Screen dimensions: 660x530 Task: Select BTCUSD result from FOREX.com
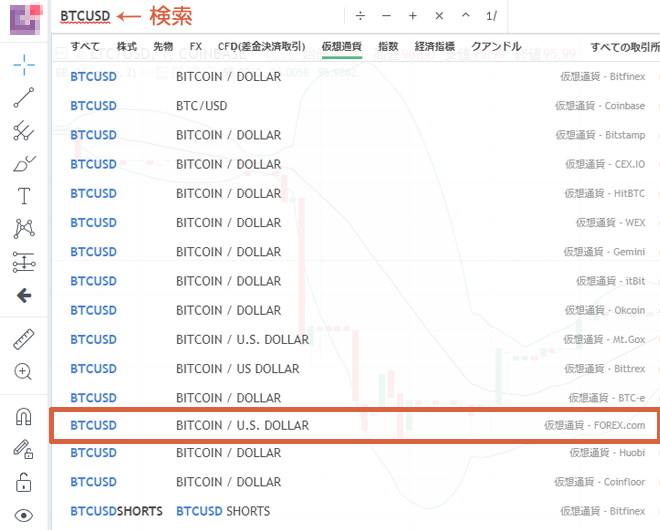coord(356,426)
